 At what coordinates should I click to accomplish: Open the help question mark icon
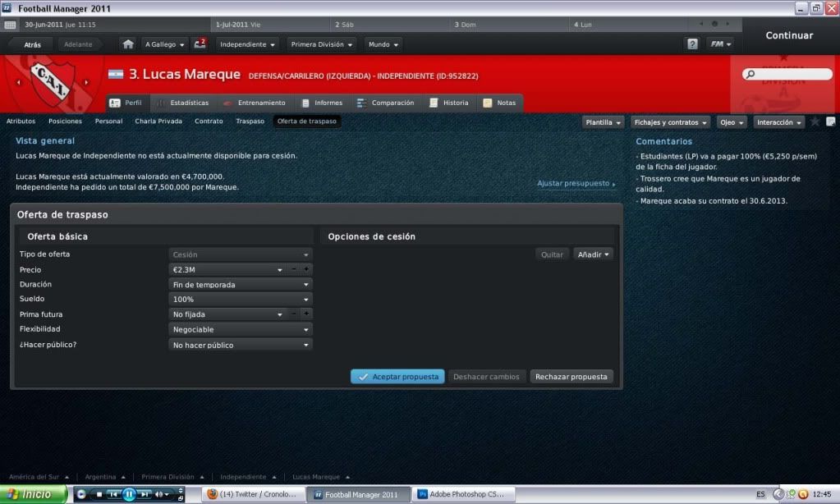692,44
